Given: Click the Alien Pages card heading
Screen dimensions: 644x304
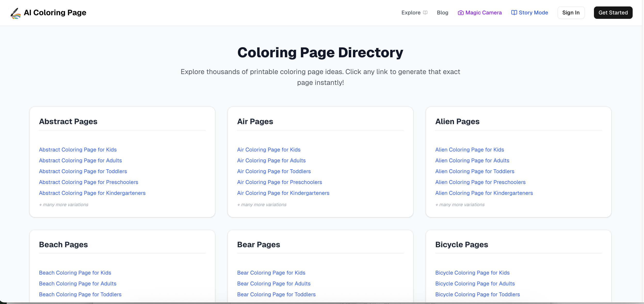Looking at the screenshot, I should click(457, 122).
